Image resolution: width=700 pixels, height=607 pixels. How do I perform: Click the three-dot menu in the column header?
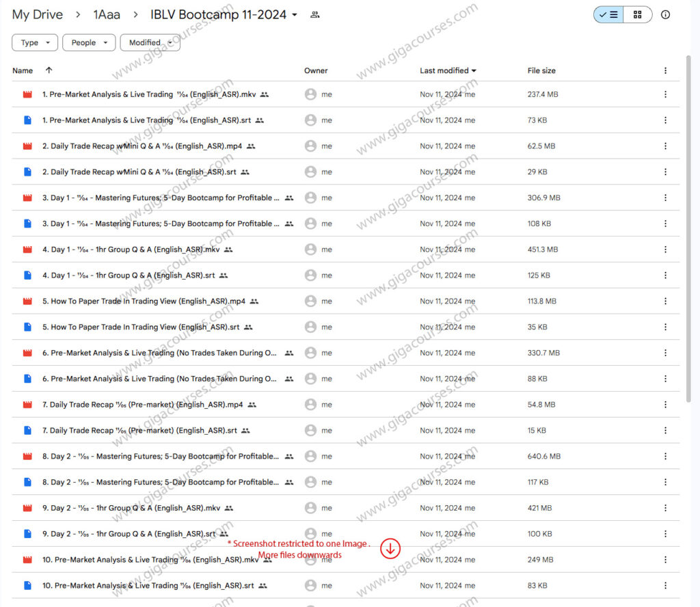pos(665,70)
